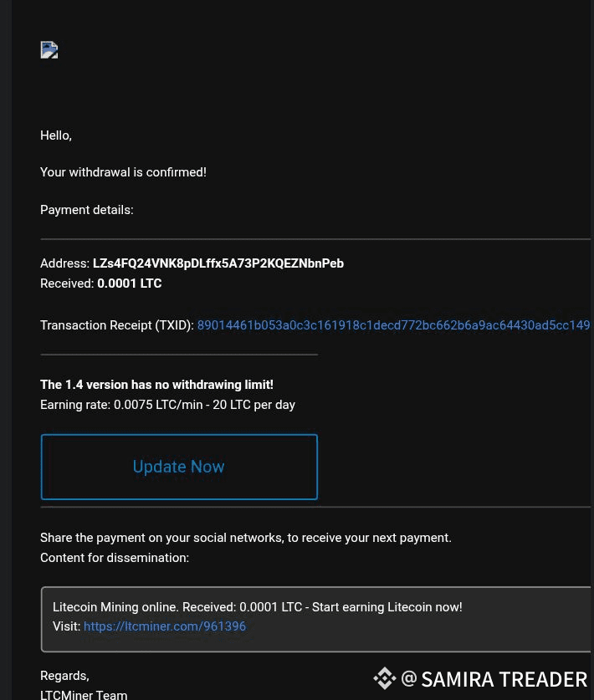The height and width of the screenshot is (700, 594).
Task: Click the '1.4 version has no withdrawing limit' line
Action: point(156,385)
